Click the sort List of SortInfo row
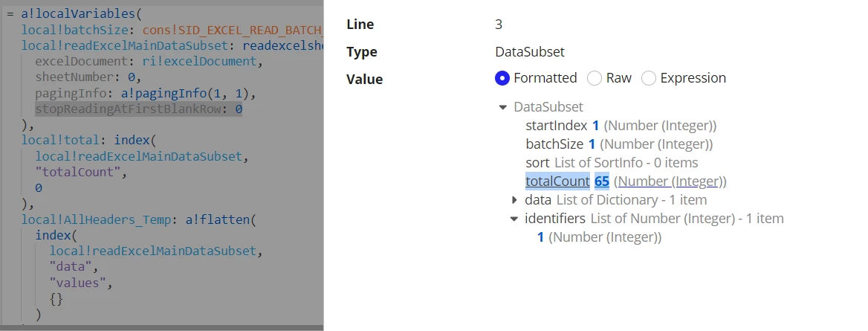 coord(612,162)
